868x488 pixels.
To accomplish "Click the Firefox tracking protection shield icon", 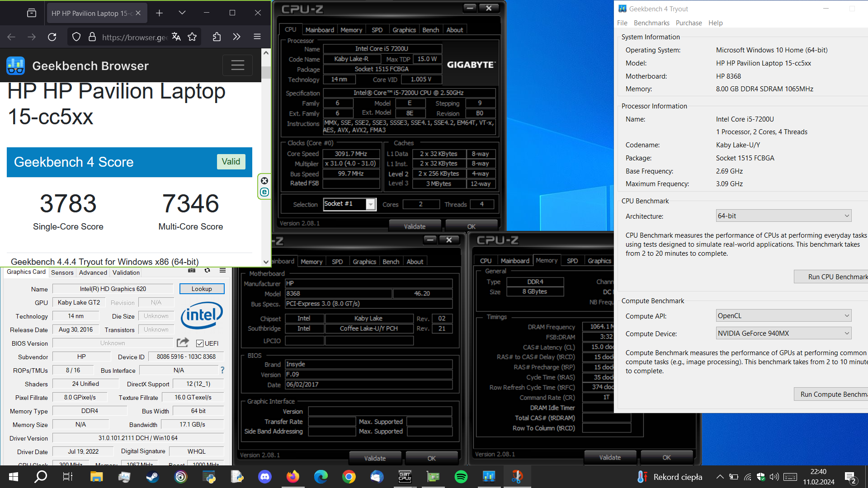I will (x=76, y=37).
